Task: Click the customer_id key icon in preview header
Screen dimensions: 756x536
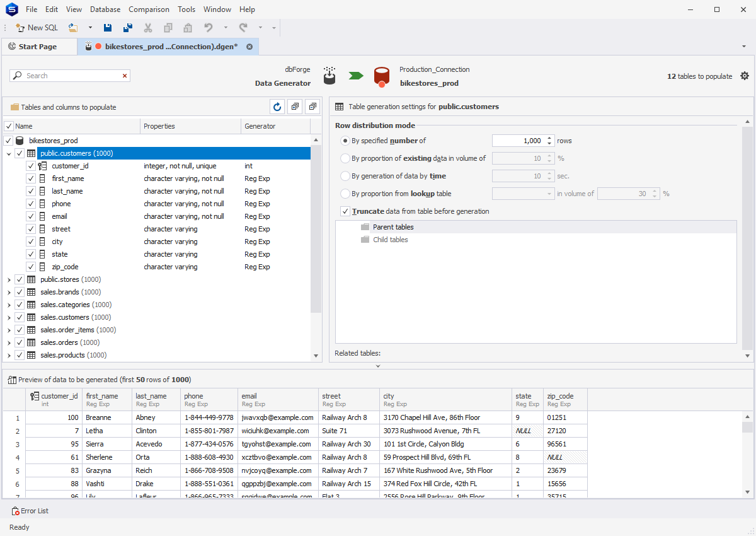Action: (x=35, y=396)
